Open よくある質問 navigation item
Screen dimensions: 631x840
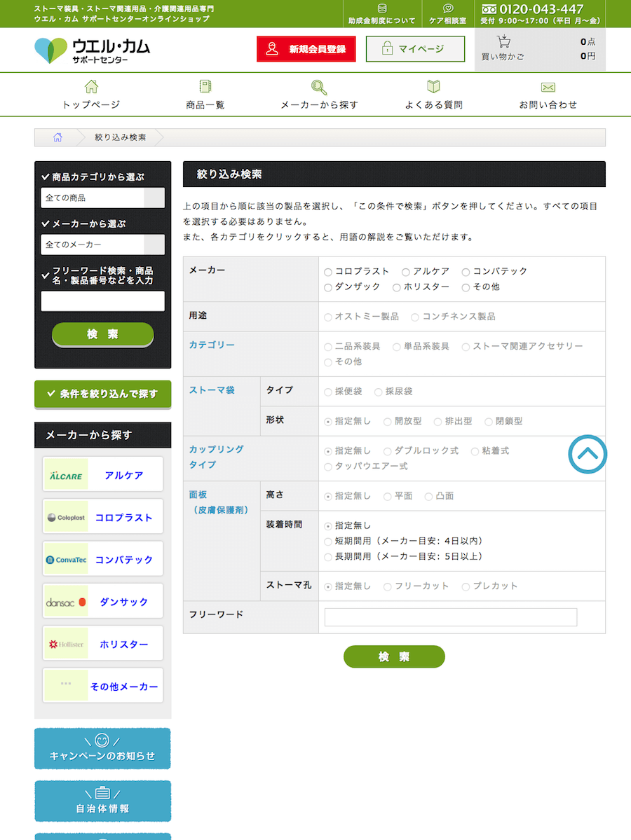click(434, 95)
